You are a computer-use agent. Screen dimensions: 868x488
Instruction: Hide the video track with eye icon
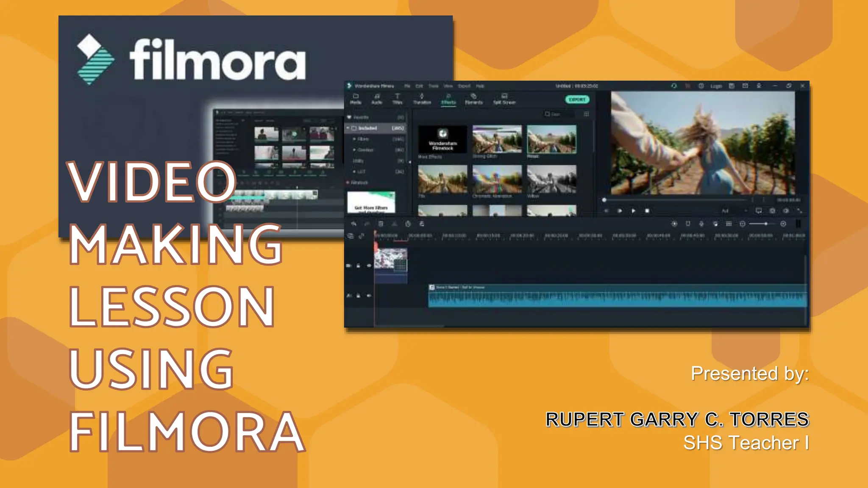pyautogui.click(x=369, y=266)
